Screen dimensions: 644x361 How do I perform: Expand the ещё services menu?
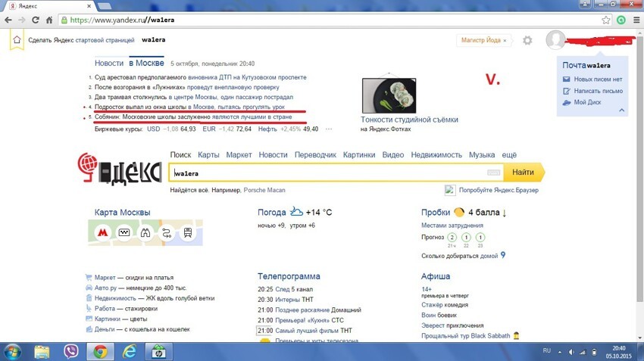(x=509, y=154)
